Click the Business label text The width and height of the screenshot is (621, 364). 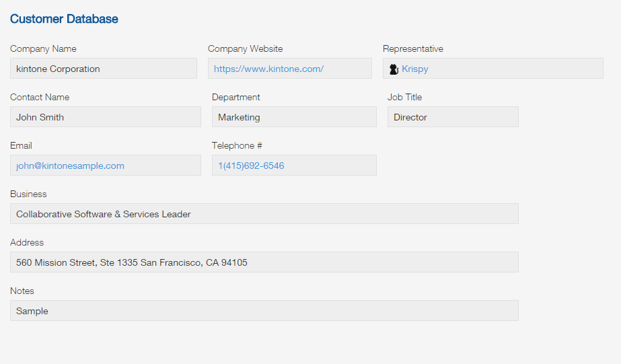pos(28,194)
